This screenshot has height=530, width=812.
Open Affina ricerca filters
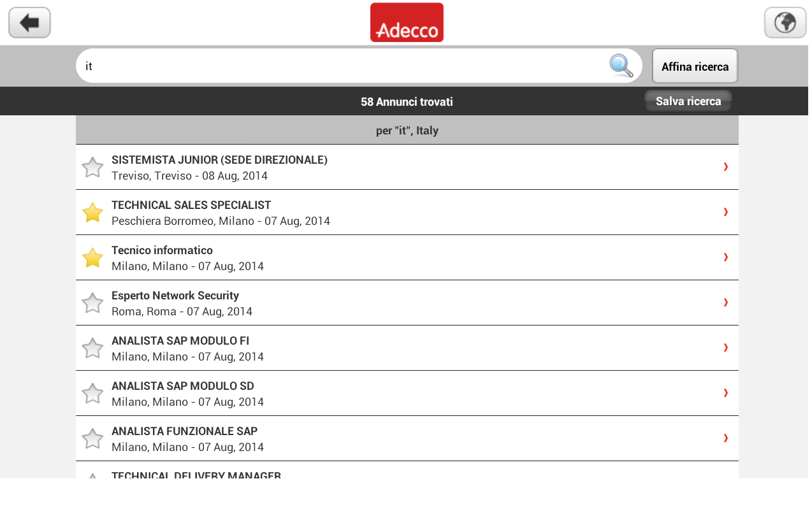coord(695,66)
